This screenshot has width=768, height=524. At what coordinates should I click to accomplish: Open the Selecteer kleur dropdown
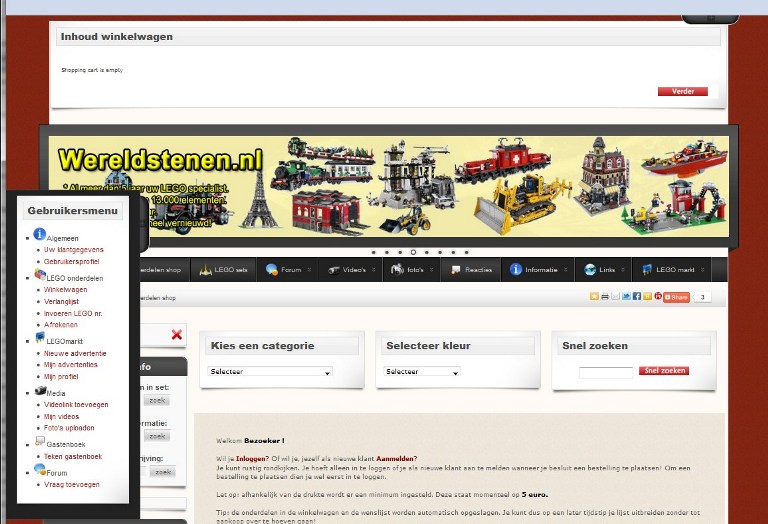click(x=422, y=372)
